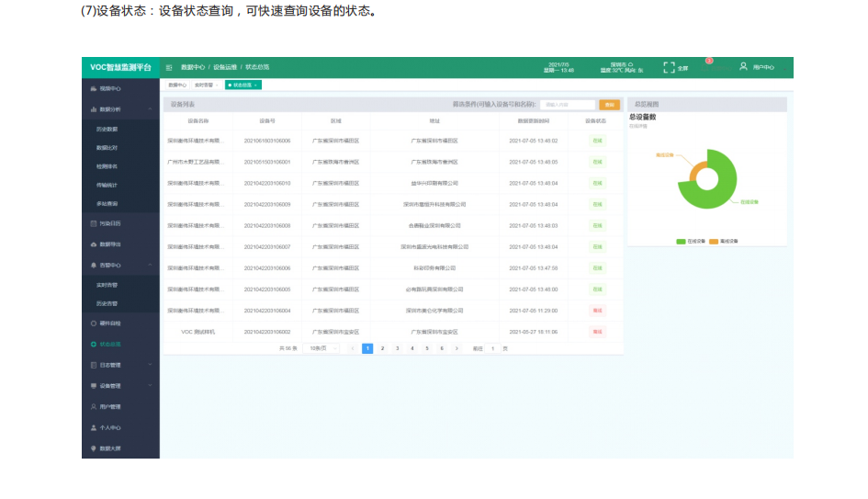Click the 告警中心 bell icon in sidebar
This screenshot has width=868, height=499.
point(93,266)
